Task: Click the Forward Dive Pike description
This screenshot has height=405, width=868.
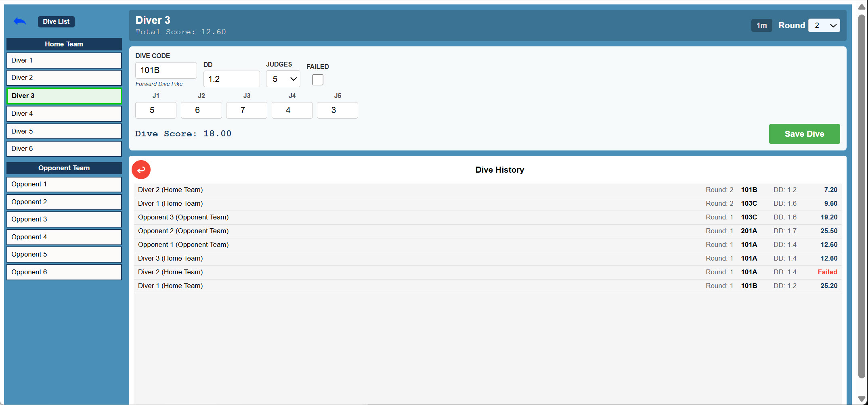Action: (x=159, y=84)
